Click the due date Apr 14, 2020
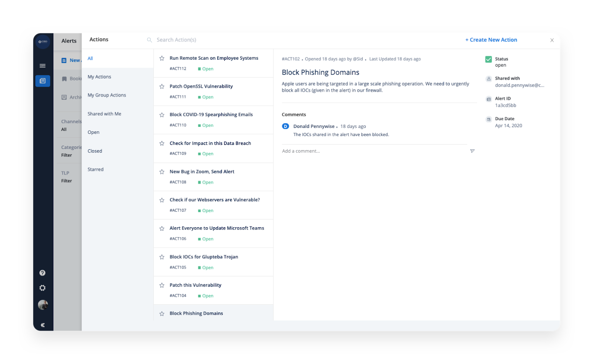593x364 pixels. (508, 126)
